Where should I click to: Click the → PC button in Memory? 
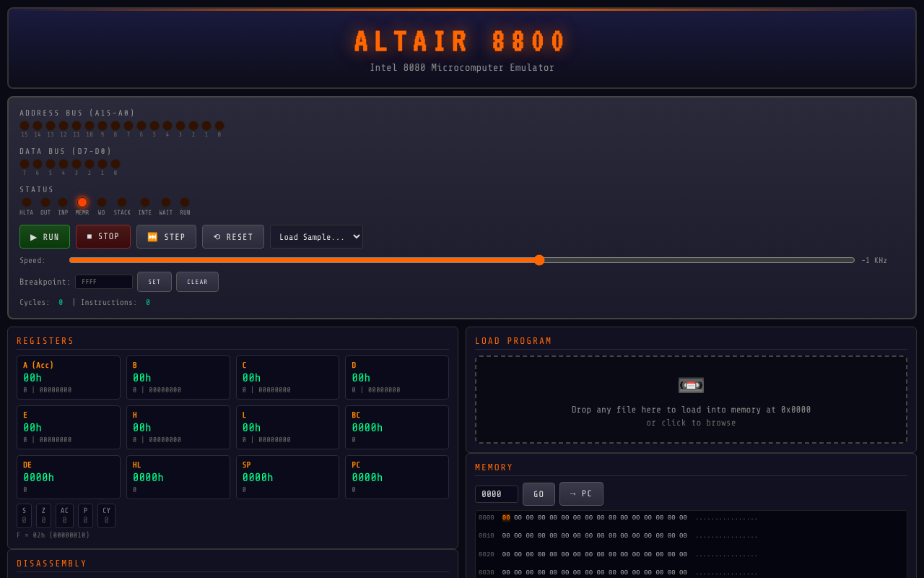(581, 494)
